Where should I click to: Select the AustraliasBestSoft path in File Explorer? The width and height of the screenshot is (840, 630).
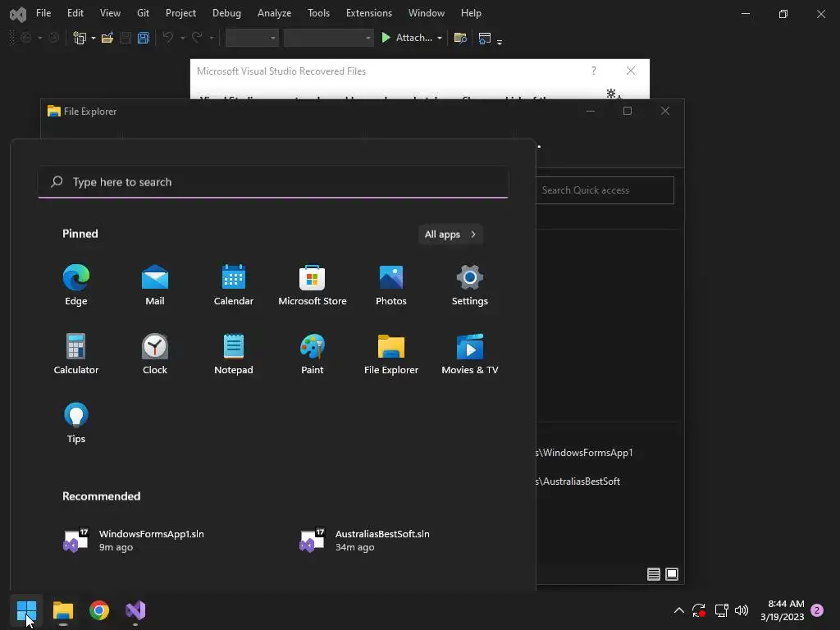coord(578,481)
